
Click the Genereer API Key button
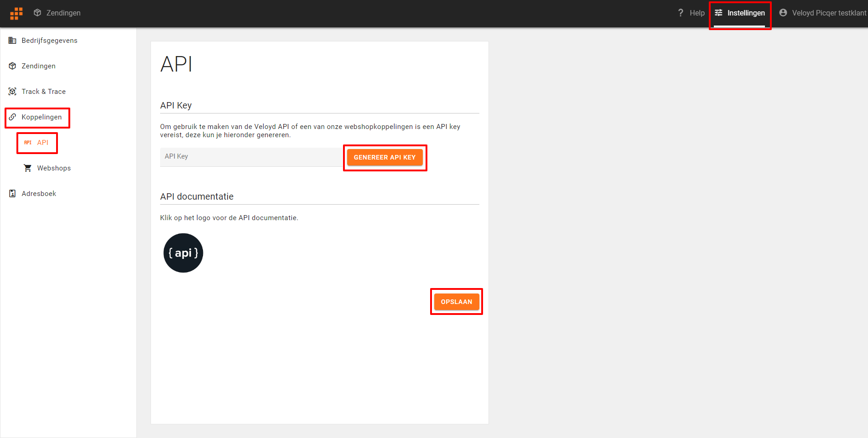coord(385,157)
